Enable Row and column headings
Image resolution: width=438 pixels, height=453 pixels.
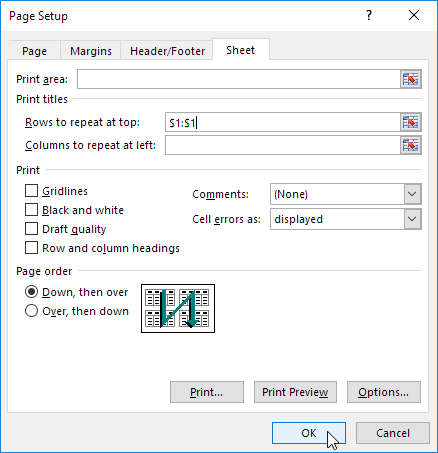pos(31,248)
